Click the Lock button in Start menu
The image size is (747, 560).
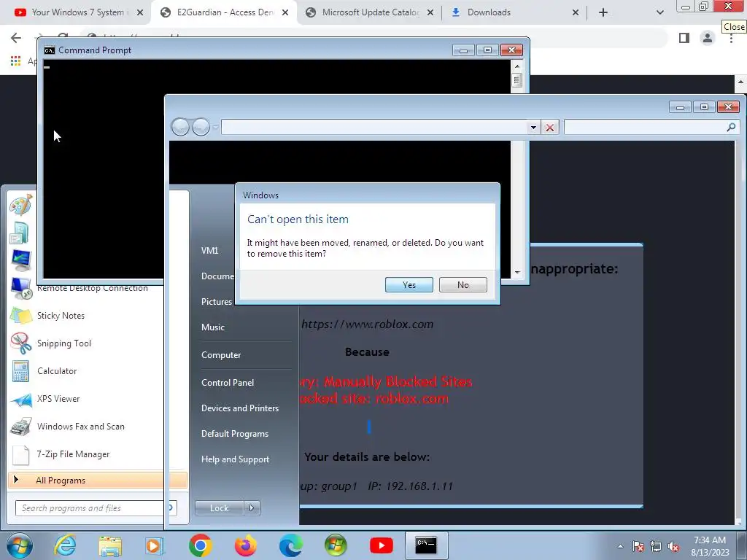point(219,508)
